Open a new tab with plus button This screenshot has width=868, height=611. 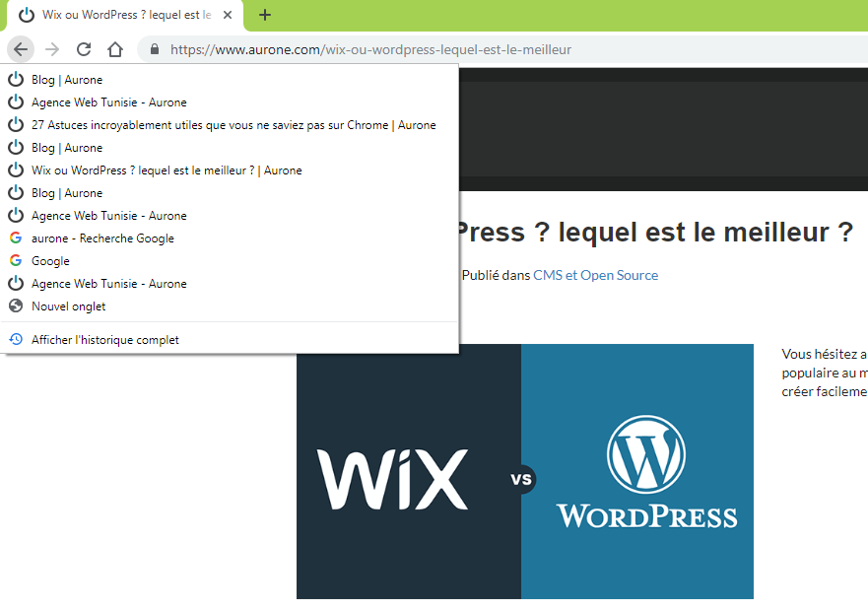[265, 15]
